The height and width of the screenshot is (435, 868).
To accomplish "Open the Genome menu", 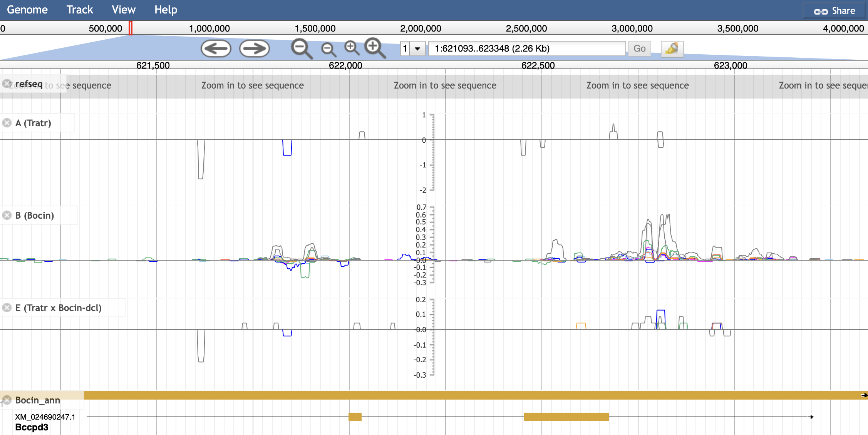I will (x=27, y=10).
